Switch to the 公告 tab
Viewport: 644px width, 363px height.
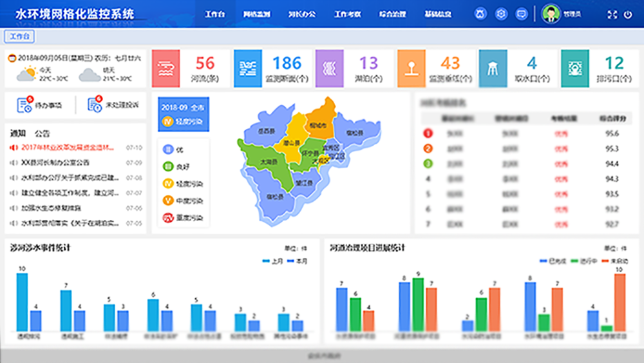point(43,133)
